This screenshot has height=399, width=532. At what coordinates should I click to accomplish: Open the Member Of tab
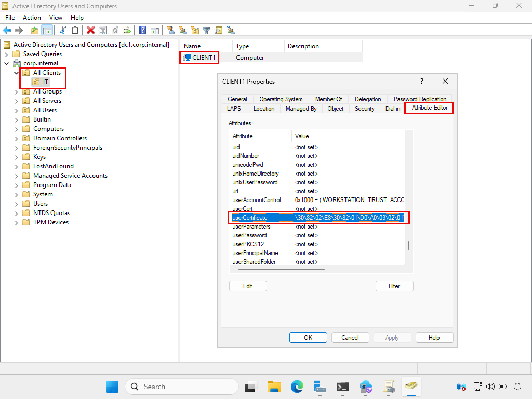click(x=328, y=99)
